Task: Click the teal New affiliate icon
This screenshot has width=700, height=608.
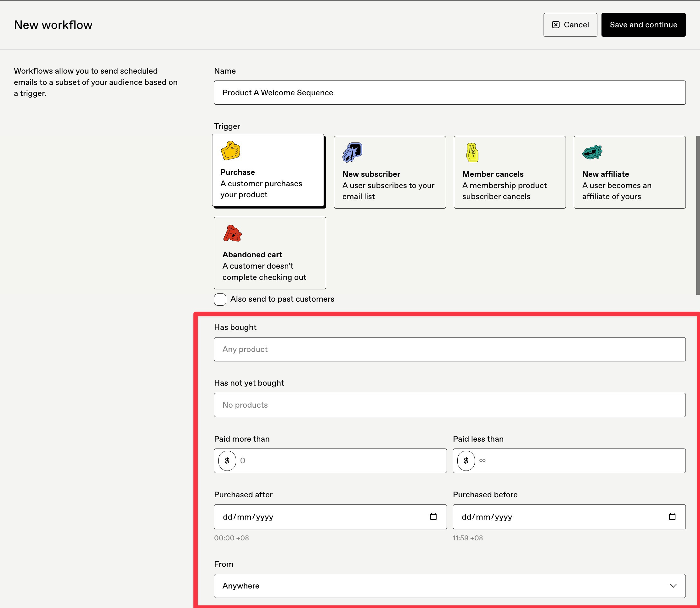Action: [592, 152]
